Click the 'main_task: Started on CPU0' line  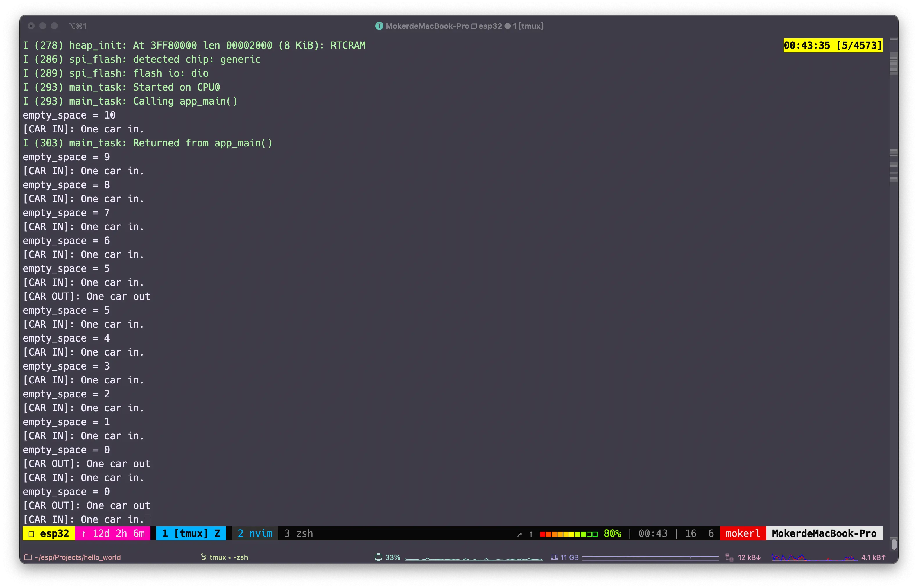121,87
